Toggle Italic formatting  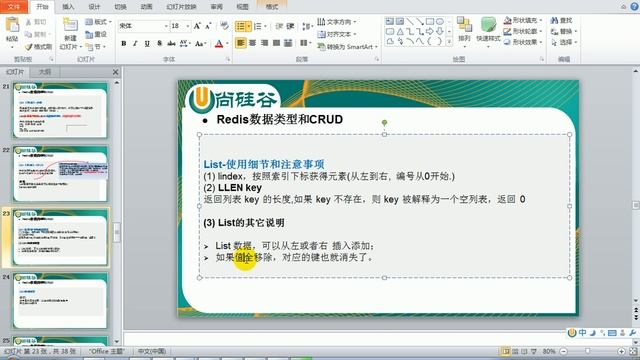pos(135,43)
